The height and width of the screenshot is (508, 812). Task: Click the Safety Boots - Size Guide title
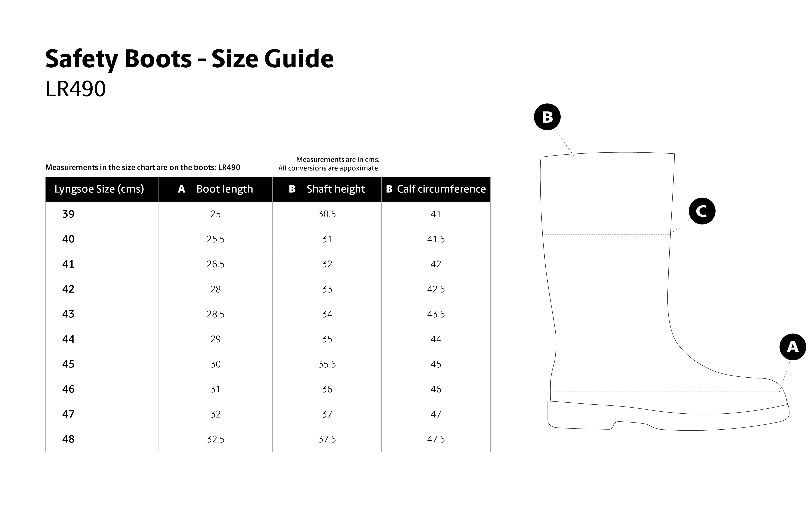189,59
